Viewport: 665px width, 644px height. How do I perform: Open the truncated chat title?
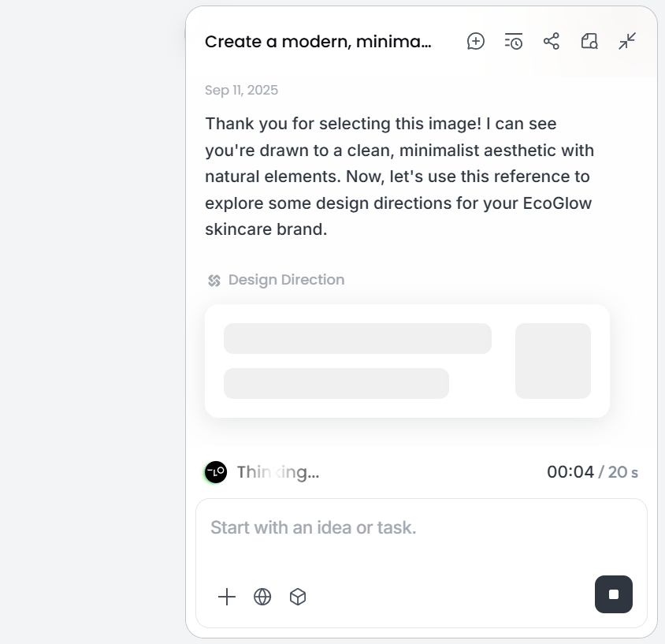319,41
